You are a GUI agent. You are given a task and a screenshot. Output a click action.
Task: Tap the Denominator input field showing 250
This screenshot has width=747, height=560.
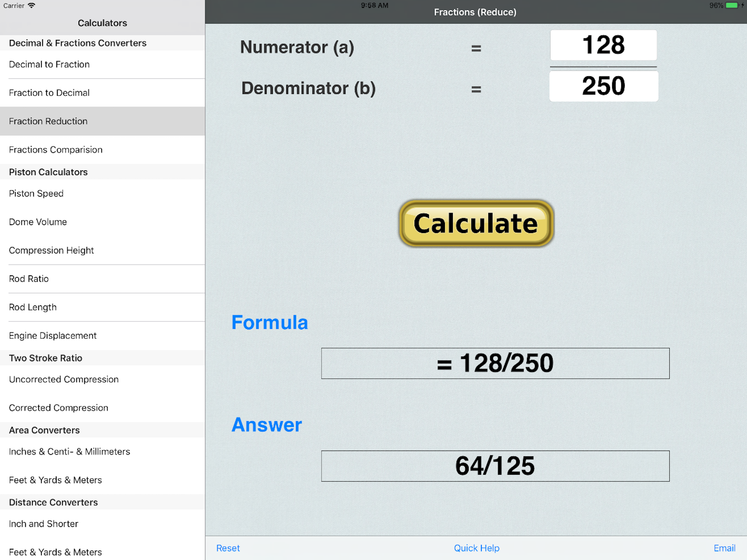pyautogui.click(x=603, y=86)
